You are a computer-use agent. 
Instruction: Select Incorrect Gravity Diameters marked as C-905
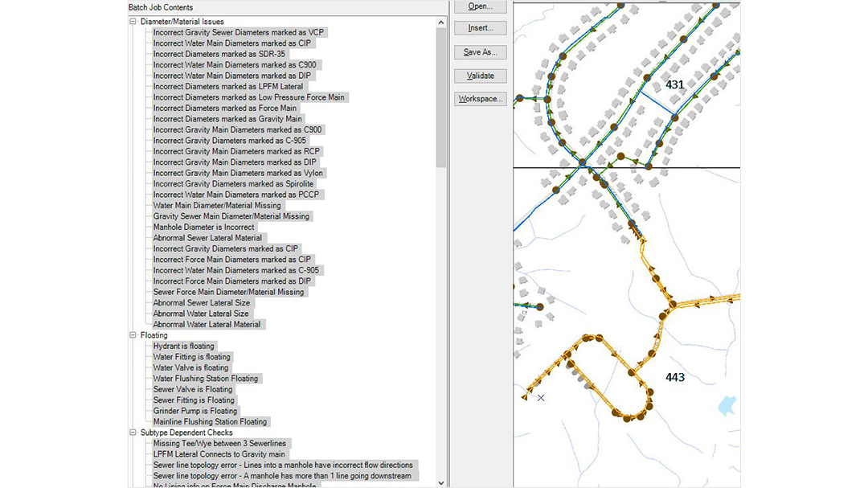[x=230, y=141]
